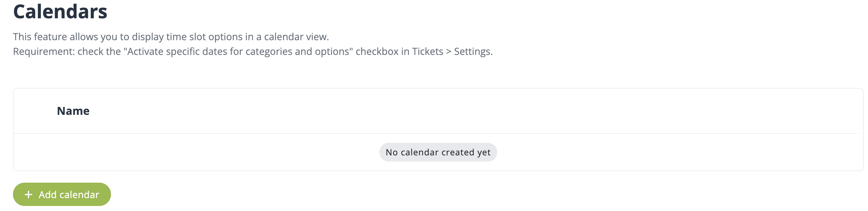The height and width of the screenshot is (211, 868).
Task: Click the word 'Requirement' at line start
Action: [43, 52]
